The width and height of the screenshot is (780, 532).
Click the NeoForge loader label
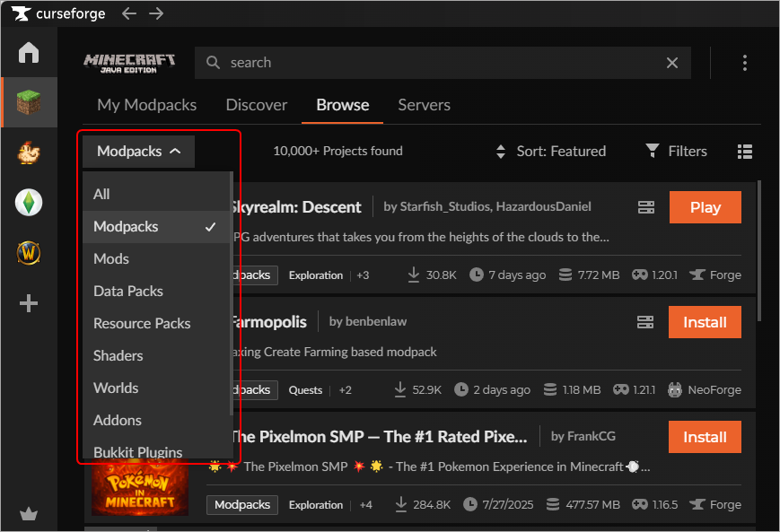click(704, 390)
